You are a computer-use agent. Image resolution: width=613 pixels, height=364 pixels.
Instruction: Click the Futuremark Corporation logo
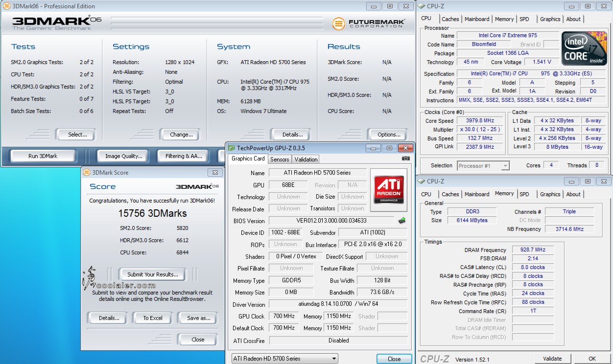click(x=368, y=23)
